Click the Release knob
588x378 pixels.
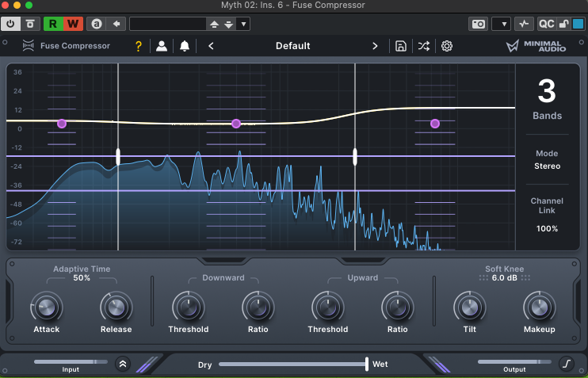(116, 307)
